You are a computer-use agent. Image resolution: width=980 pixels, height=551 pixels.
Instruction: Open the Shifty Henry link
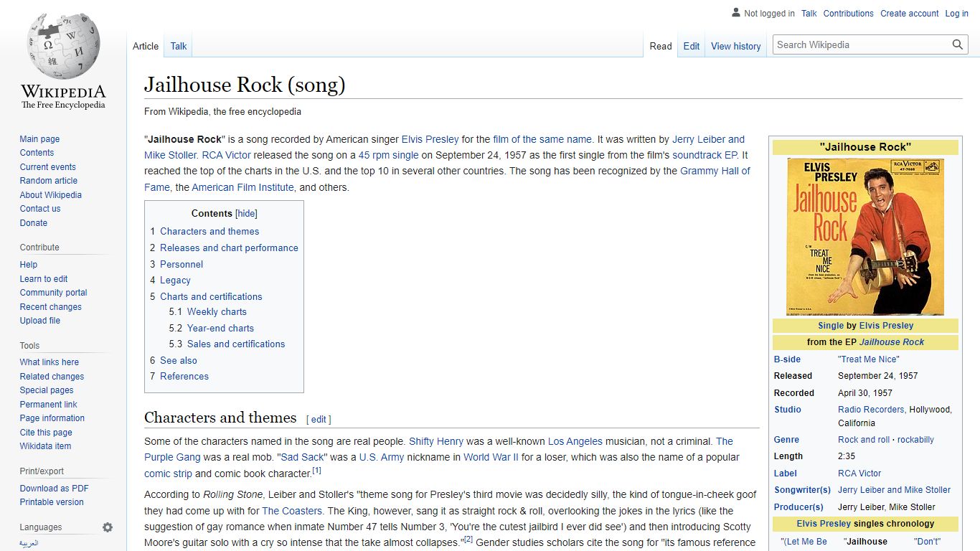click(436, 441)
